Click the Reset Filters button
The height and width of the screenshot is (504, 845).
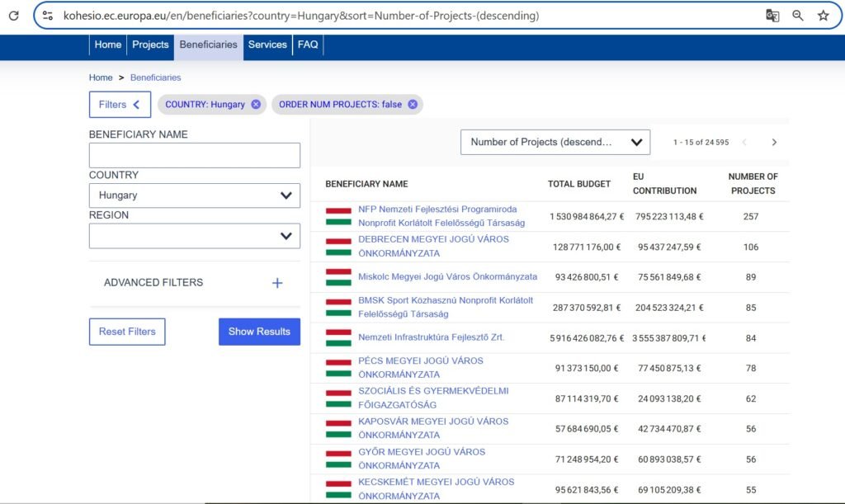pos(127,332)
